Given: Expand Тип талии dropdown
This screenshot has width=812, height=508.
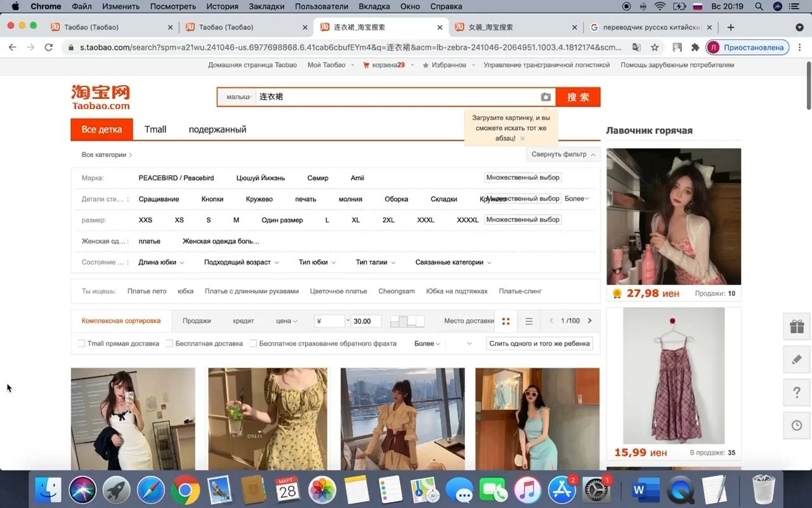Looking at the screenshot, I should 376,262.
